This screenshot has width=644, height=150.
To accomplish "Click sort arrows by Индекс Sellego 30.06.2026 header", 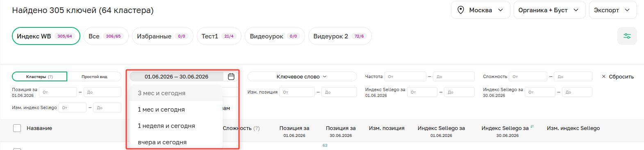I will pos(532,127).
